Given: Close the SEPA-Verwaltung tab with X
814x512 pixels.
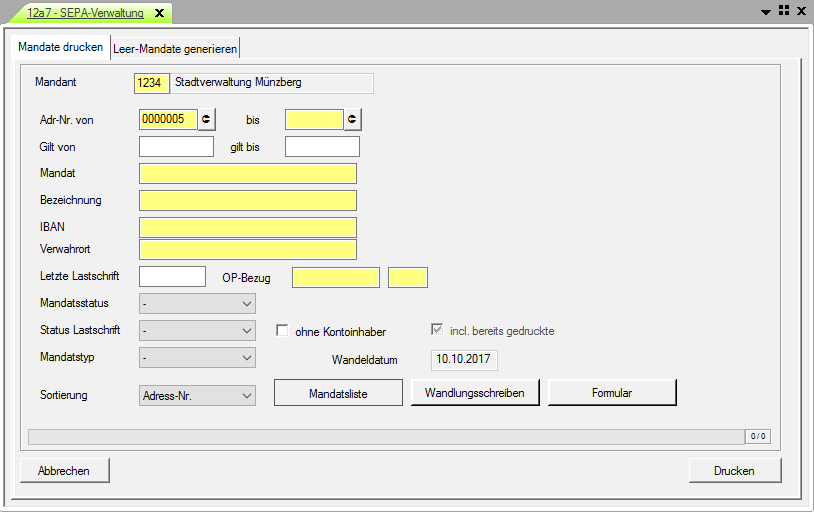Looking at the screenshot, I should 159,13.
